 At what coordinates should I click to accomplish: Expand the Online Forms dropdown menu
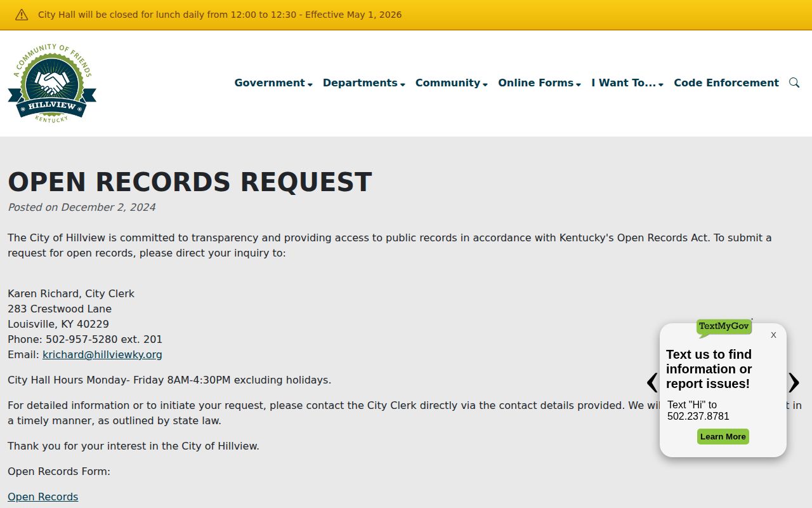(540, 83)
